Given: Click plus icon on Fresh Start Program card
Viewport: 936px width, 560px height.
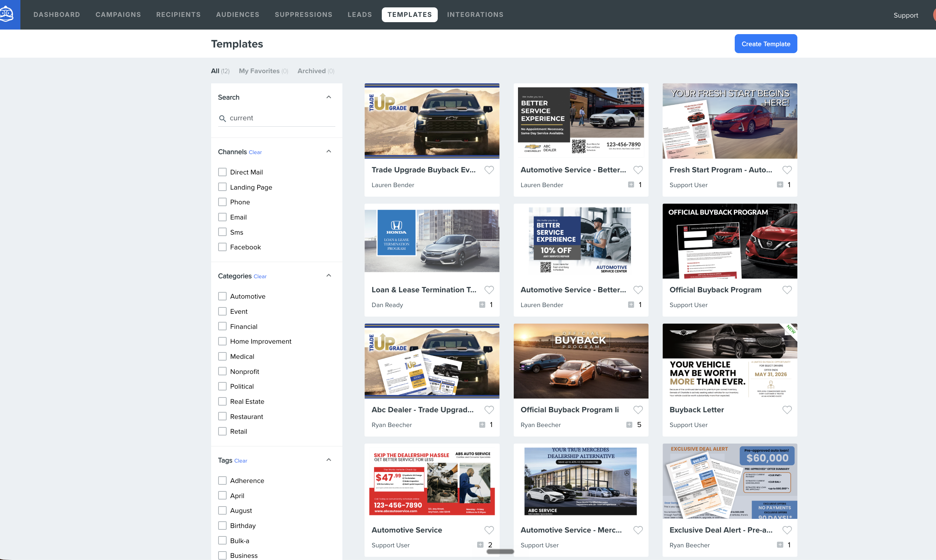Looking at the screenshot, I should [x=780, y=185].
